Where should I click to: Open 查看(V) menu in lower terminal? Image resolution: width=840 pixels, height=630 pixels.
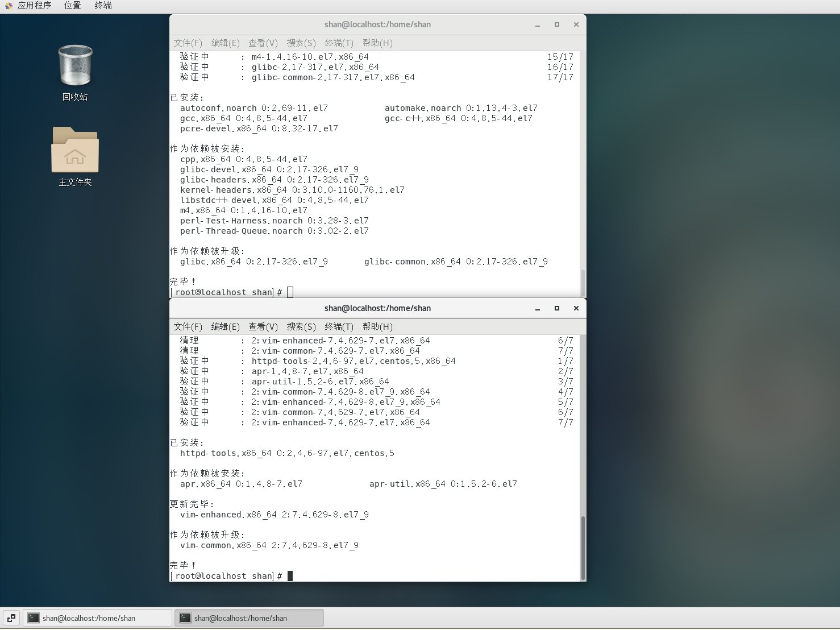click(263, 327)
